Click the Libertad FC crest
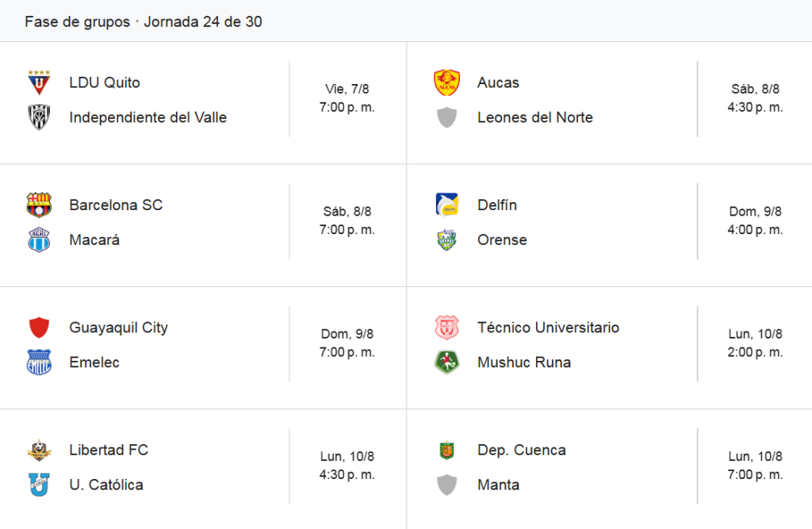The height and width of the screenshot is (529, 812). click(39, 450)
